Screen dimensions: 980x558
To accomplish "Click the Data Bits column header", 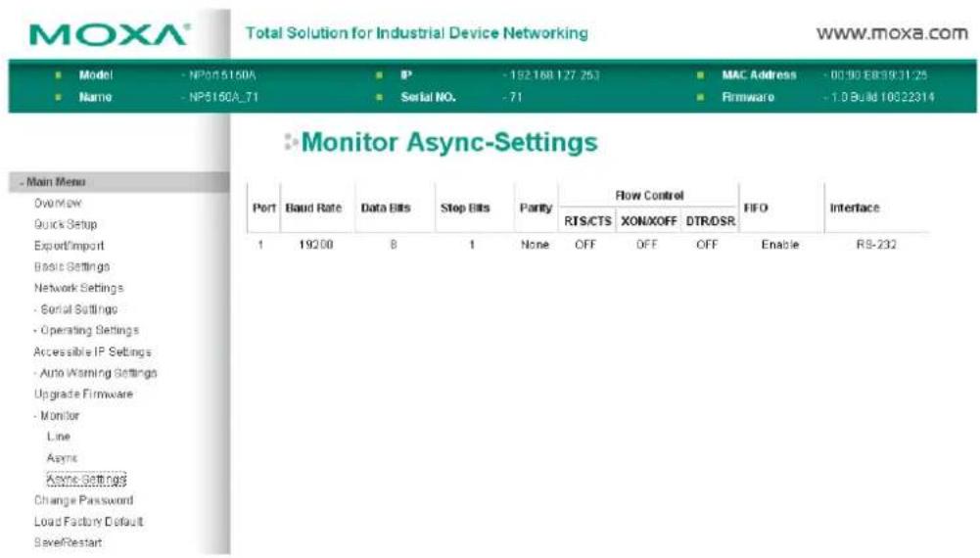I will (x=386, y=209).
